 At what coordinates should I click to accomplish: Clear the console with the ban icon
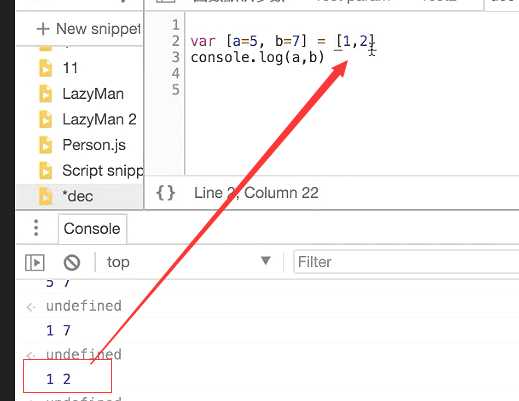coord(72,263)
